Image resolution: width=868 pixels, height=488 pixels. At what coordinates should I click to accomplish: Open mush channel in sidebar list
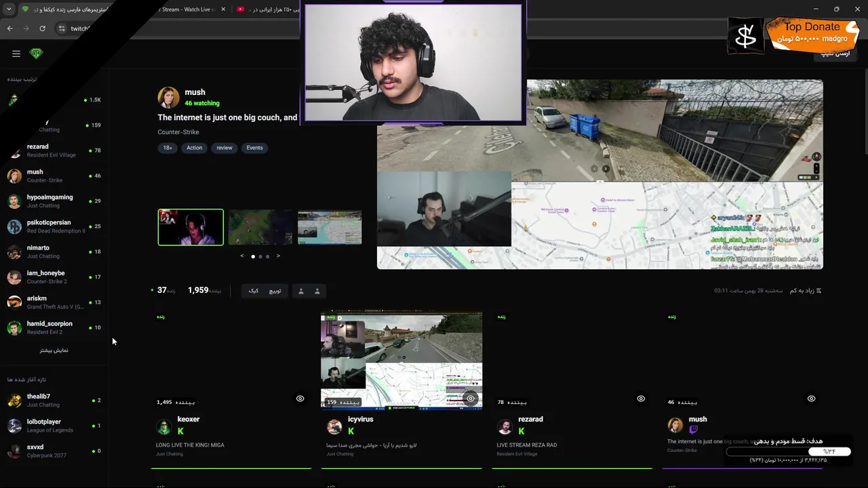coord(54,176)
